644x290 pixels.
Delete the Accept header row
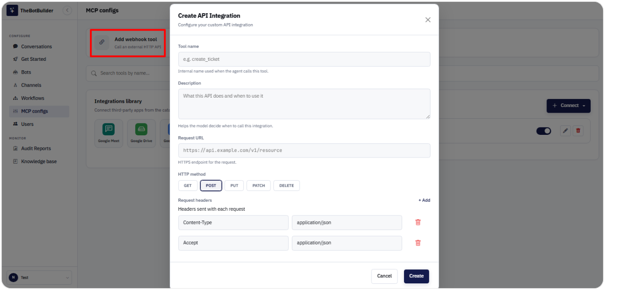[418, 243]
